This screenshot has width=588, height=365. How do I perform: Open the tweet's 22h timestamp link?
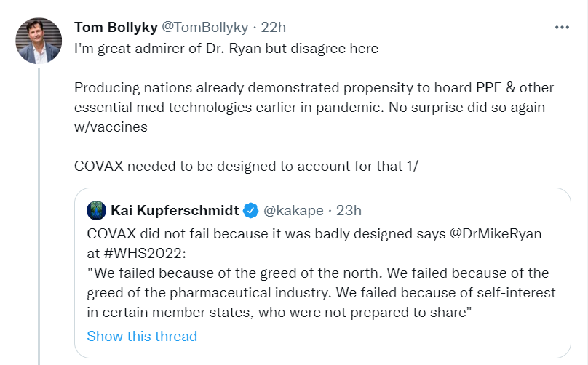[x=274, y=28]
